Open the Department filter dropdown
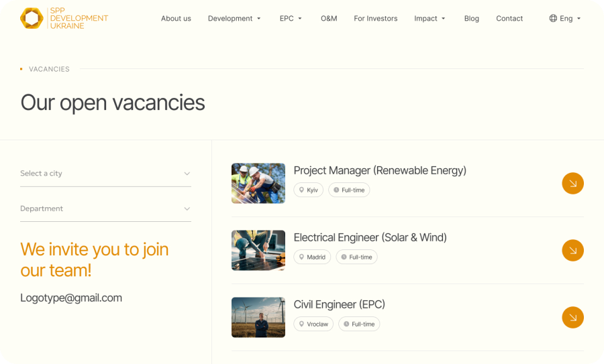604x364 pixels. tap(105, 208)
